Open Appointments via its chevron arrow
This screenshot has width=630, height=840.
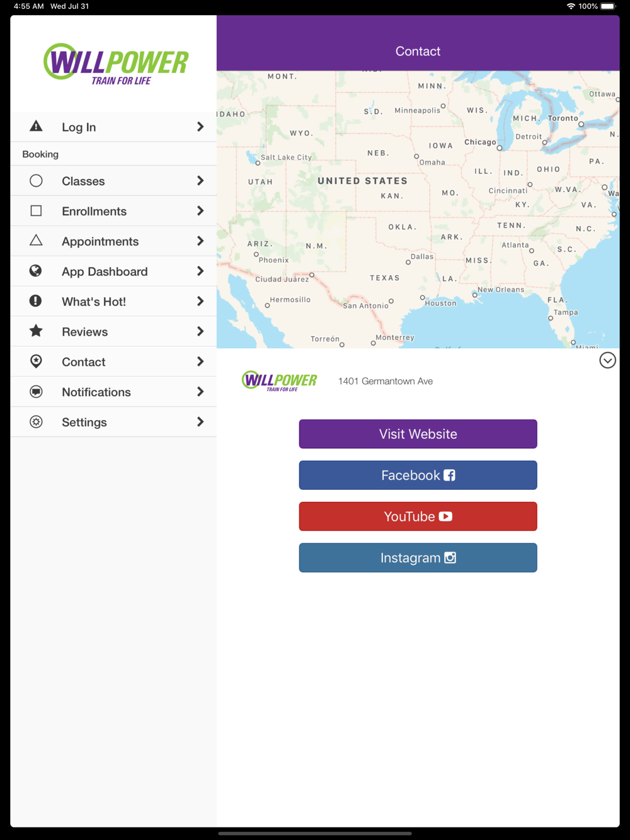200,241
